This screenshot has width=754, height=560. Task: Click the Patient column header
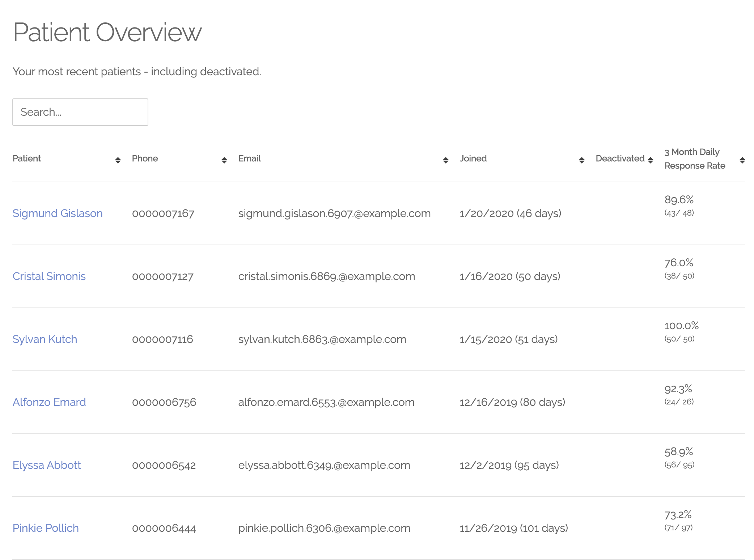tap(27, 158)
